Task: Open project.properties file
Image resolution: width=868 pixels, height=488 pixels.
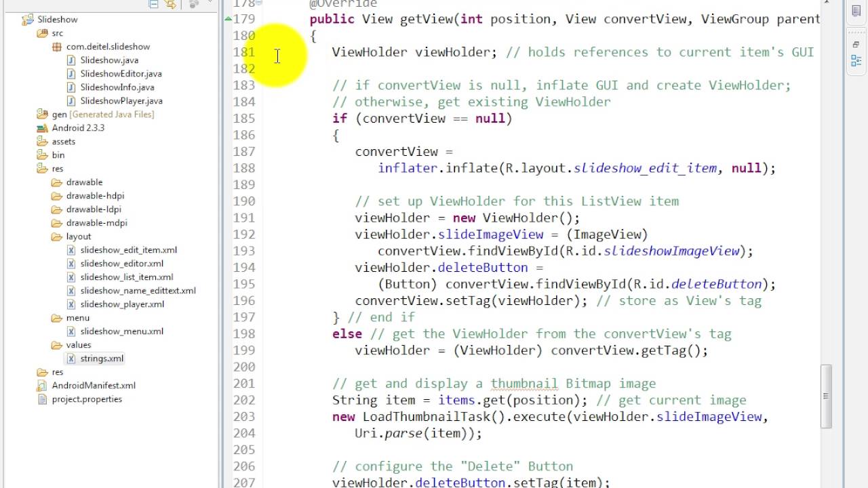Action: tap(87, 399)
